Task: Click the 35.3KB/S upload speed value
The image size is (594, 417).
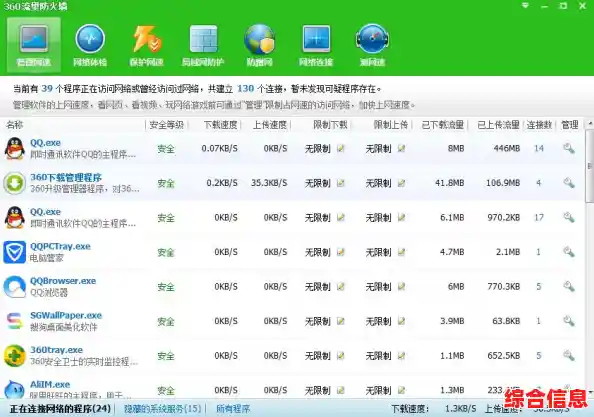Action: click(269, 183)
